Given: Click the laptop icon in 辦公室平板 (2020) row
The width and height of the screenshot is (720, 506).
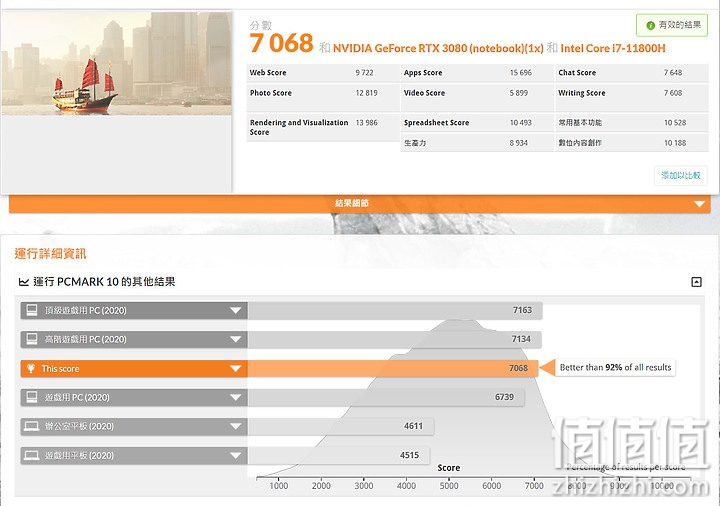Looking at the screenshot, I should pos(32,427).
